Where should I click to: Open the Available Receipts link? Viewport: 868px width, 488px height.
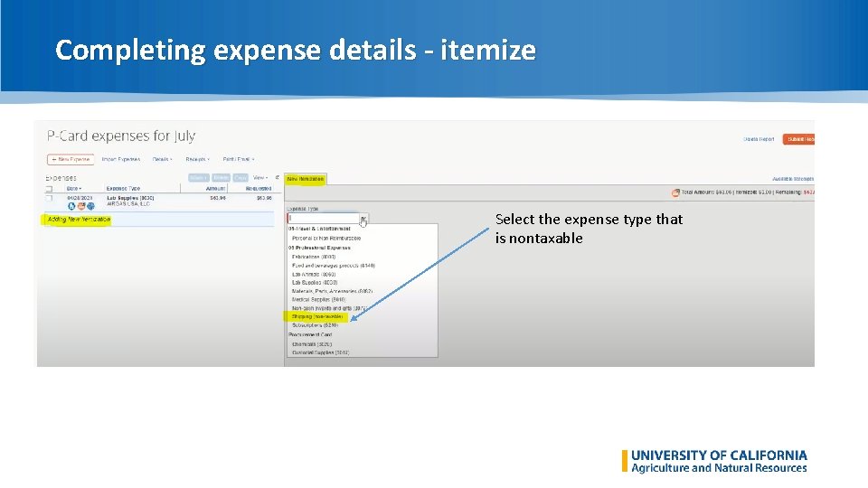pyautogui.click(x=793, y=179)
